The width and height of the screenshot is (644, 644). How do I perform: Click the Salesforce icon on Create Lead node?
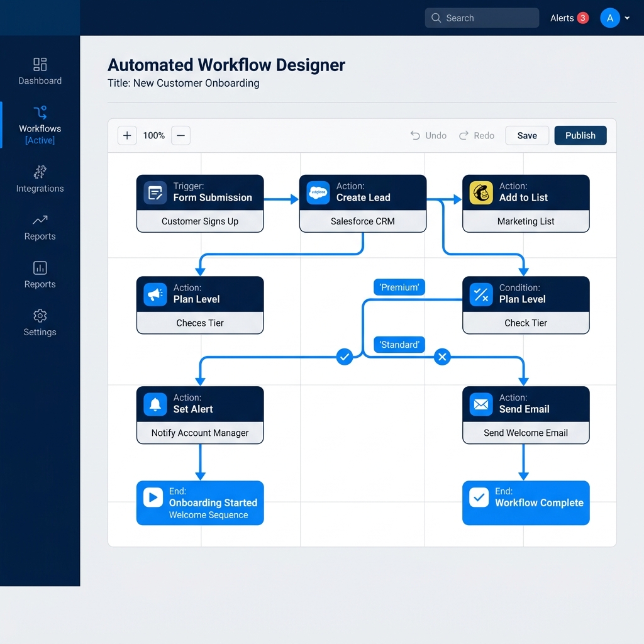[318, 192]
